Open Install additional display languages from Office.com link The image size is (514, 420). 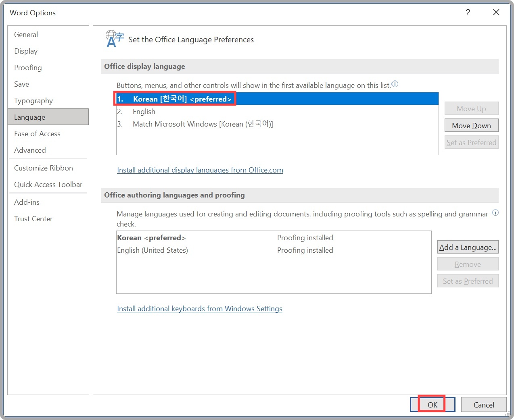tap(200, 170)
